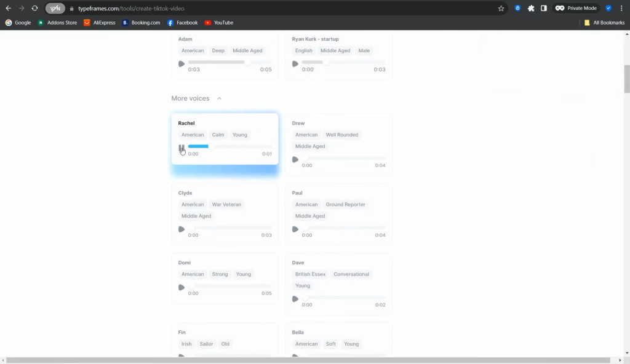Viewport: 630px width, 364px height.
Task: Click Clyde's audio progress bar
Action: point(230,228)
